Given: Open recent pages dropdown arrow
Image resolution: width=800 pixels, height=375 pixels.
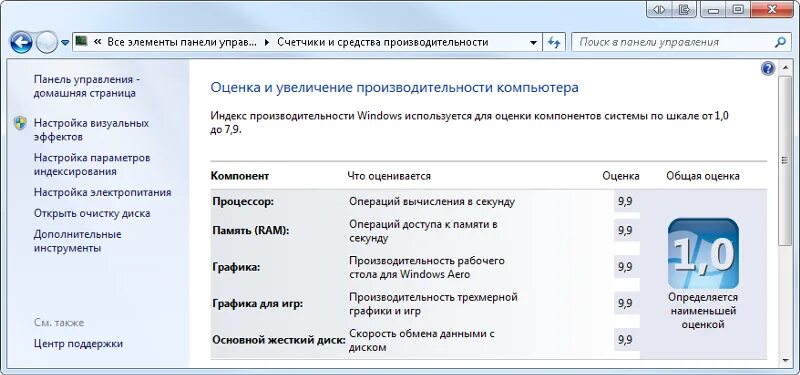Looking at the screenshot, I should (65, 43).
